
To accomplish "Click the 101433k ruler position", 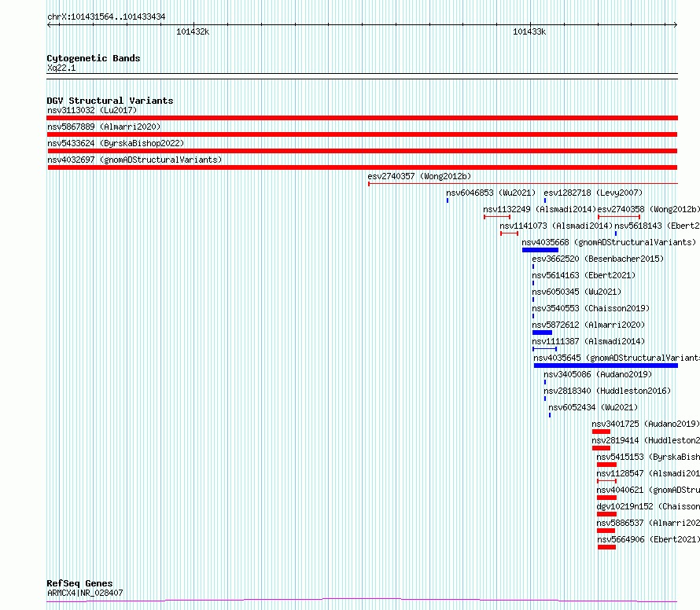I will [529, 31].
